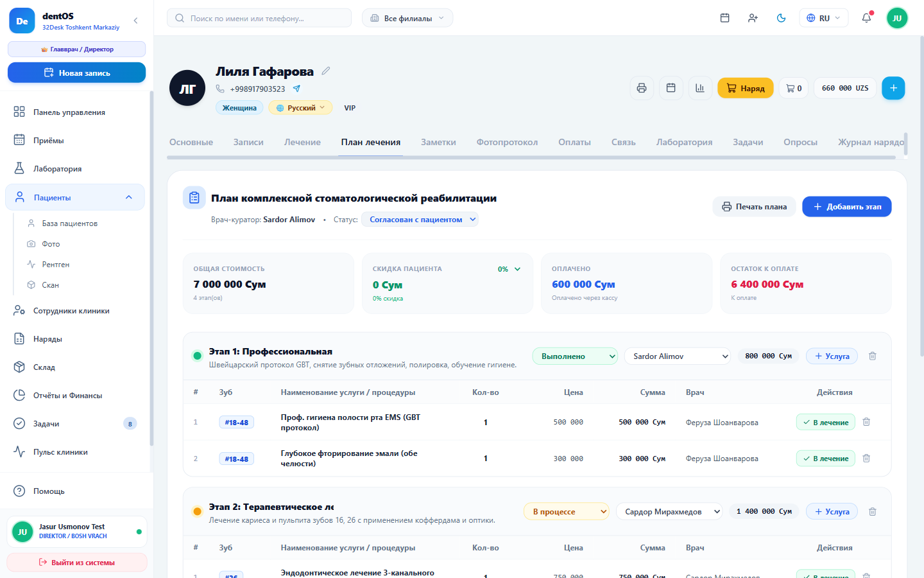Open the patient statistics chart icon

pyautogui.click(x=700, y=88)
